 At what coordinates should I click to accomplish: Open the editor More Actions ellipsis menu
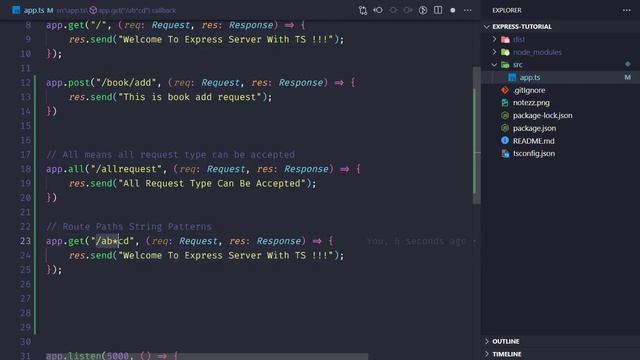[468, 10]
